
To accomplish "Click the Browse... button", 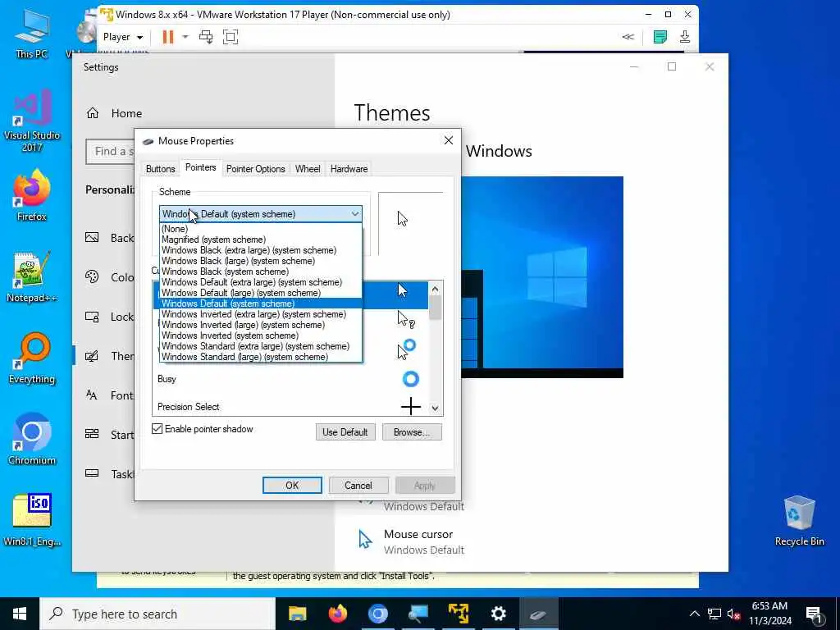I will pyautogui.click(x=412, y=431).
